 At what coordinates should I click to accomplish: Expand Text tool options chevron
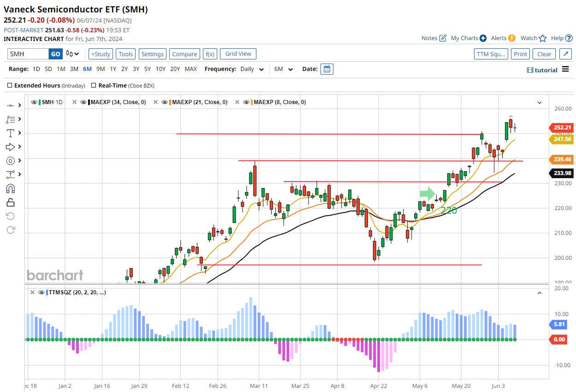coord(20,133)
